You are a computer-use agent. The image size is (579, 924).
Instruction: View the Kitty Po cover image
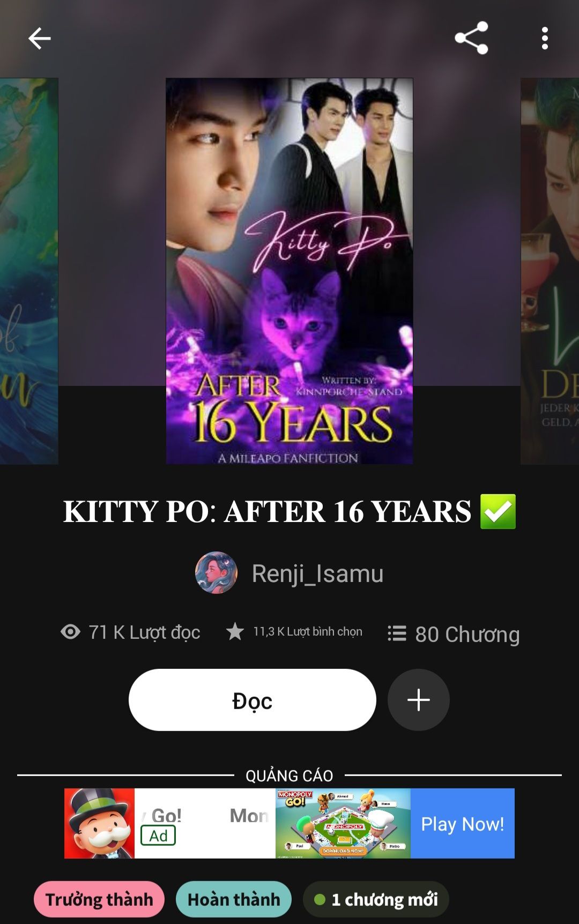289,271
